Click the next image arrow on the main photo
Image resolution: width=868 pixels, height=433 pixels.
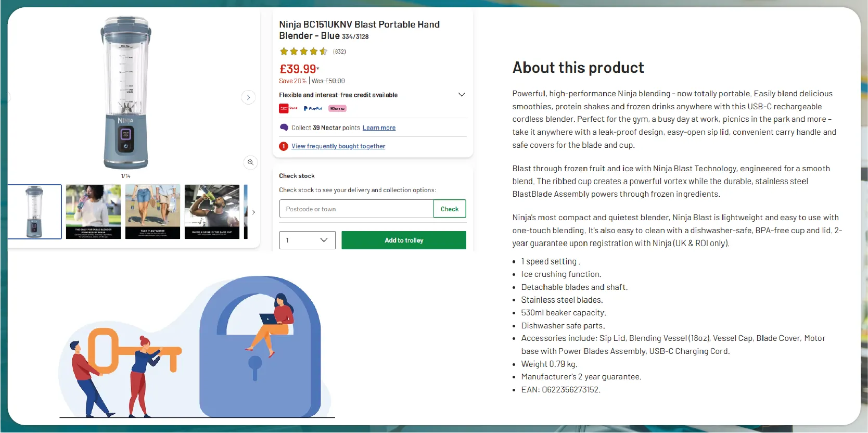248,97
